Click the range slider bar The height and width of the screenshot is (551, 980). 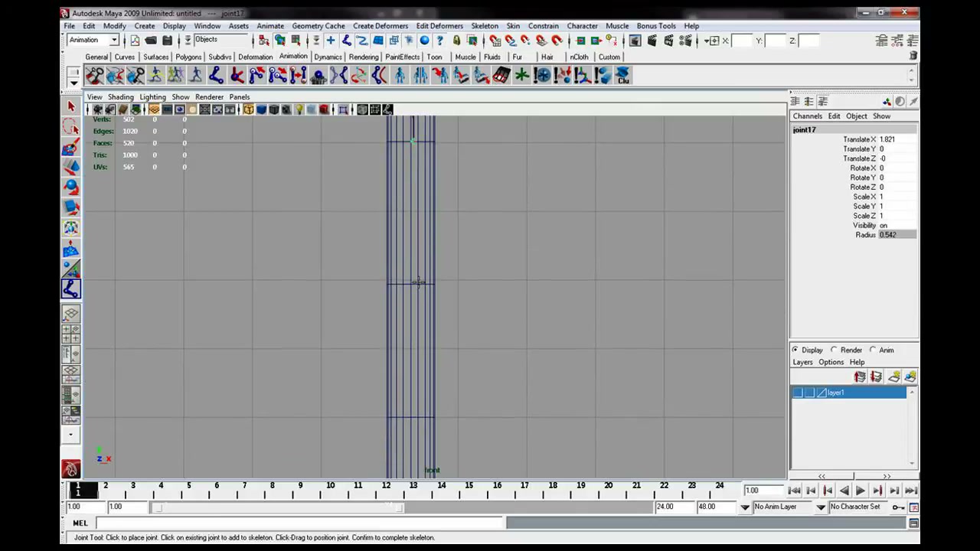pos(277,507)
